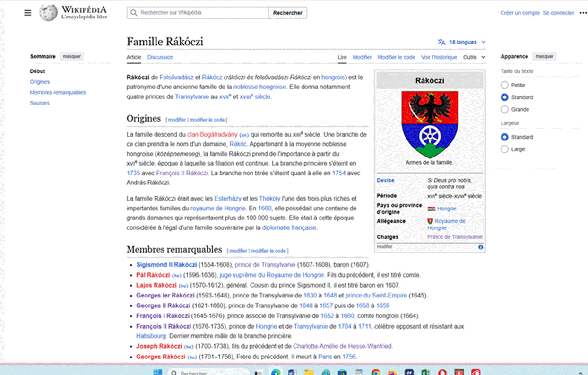Click the Windows taskbar Rechercher search box
Viewport: 588px width, 375px height.
pyautogui.click(x=208, y=372)
